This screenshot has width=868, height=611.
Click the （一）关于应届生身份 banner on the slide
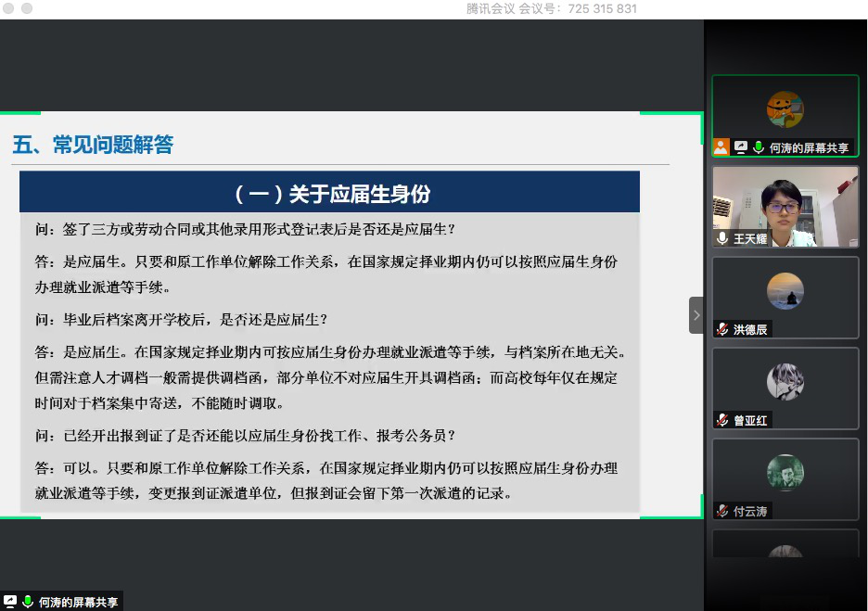(330, 193)
